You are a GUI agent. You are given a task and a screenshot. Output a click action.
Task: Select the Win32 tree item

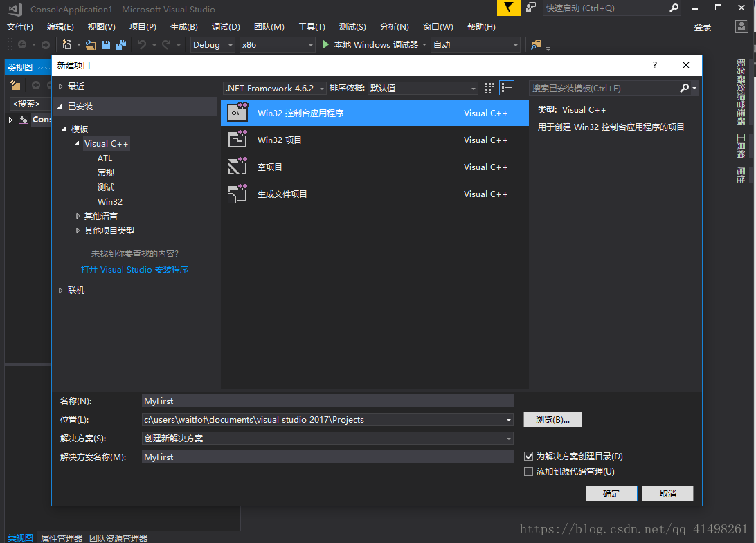click(x=110, y=201)
